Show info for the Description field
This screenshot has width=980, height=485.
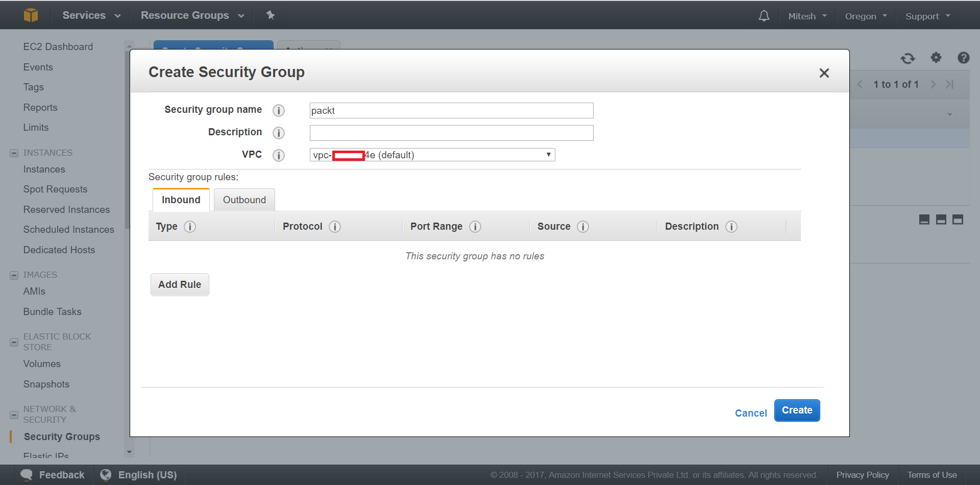279,133
